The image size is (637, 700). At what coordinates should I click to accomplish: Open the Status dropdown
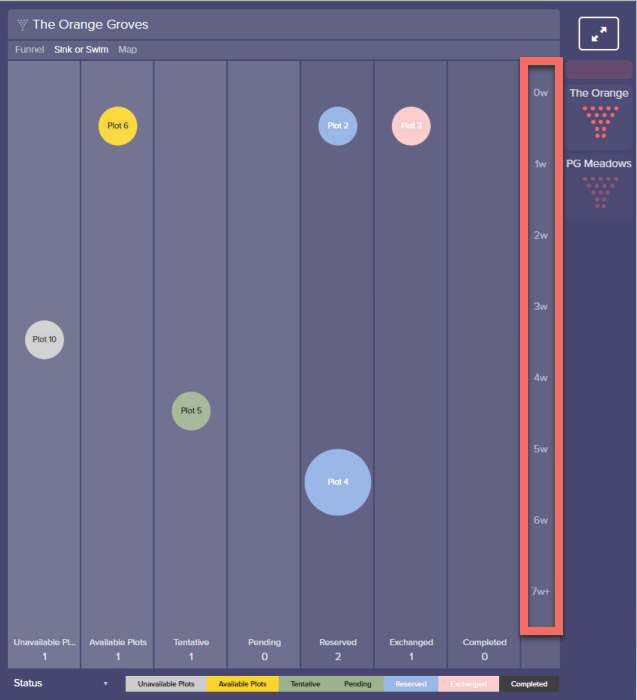(x=61, y=683)
